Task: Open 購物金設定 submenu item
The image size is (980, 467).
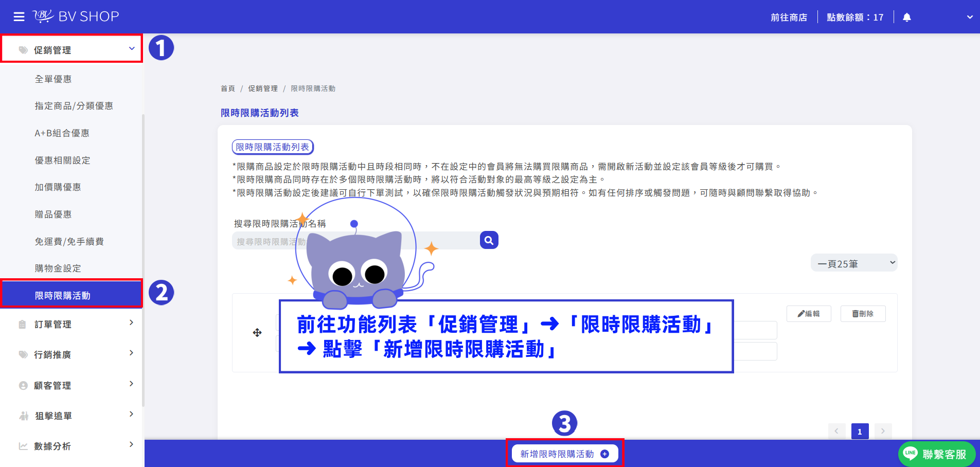Action: [58, 268]
